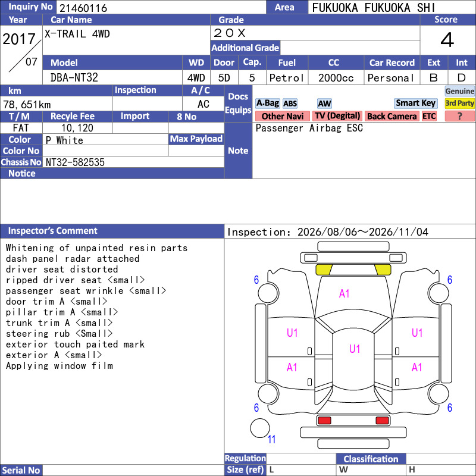The image size is (476, 476).
Task: Click the 3rd Party yellow badge
Action: (459, 103)
